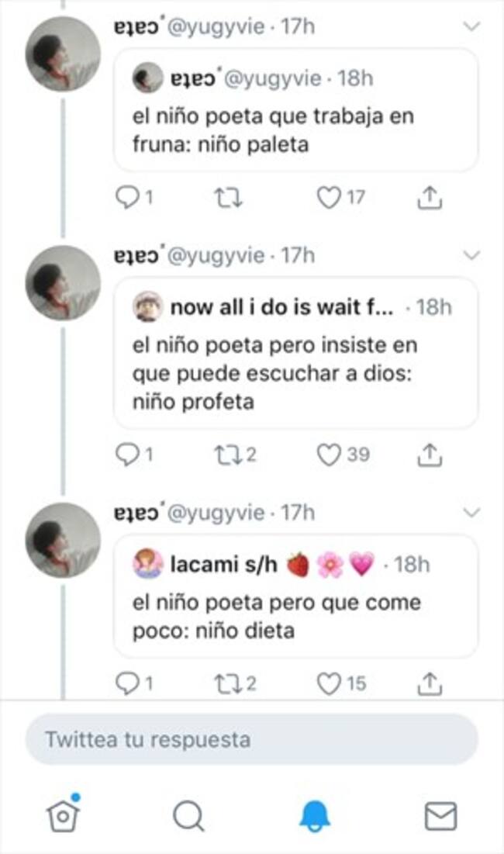Share the niño paleta tweet
The width and height of the screenshot is (504, 854).
pyautogui.click(x=429, y=199)
